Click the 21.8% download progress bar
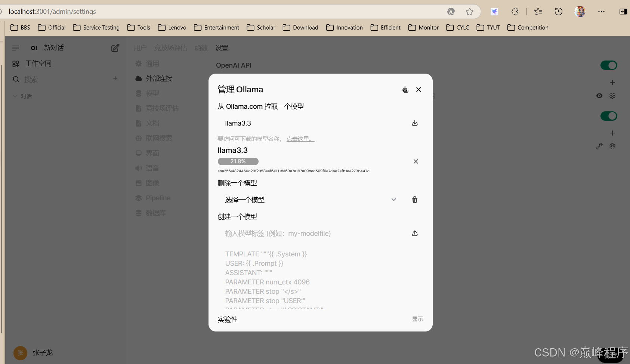 coord(238,161)
